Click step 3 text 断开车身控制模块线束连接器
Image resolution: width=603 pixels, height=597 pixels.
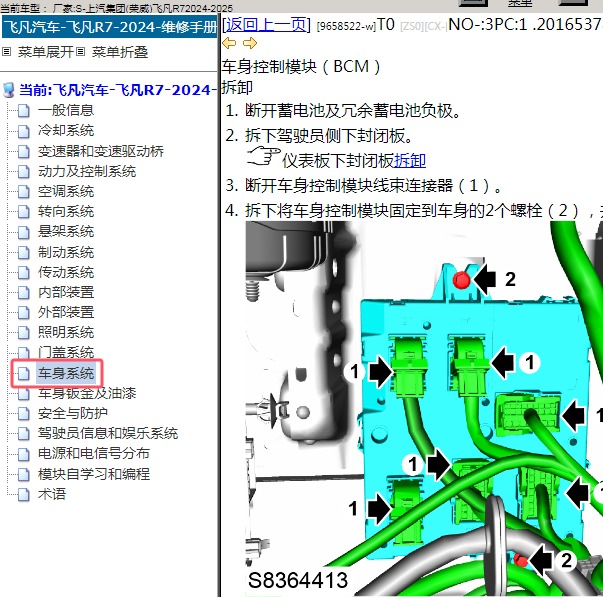pyautogui.click(x=373, y=185)
